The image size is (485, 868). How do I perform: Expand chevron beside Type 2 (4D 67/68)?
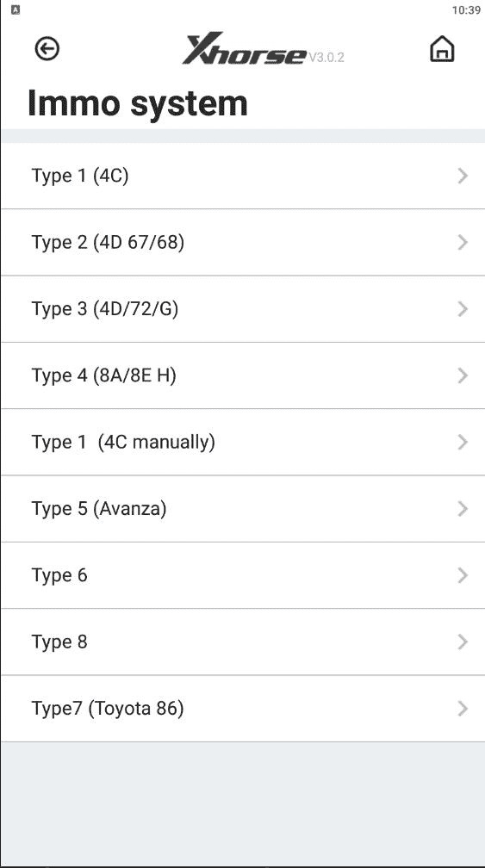click(463, 243)
